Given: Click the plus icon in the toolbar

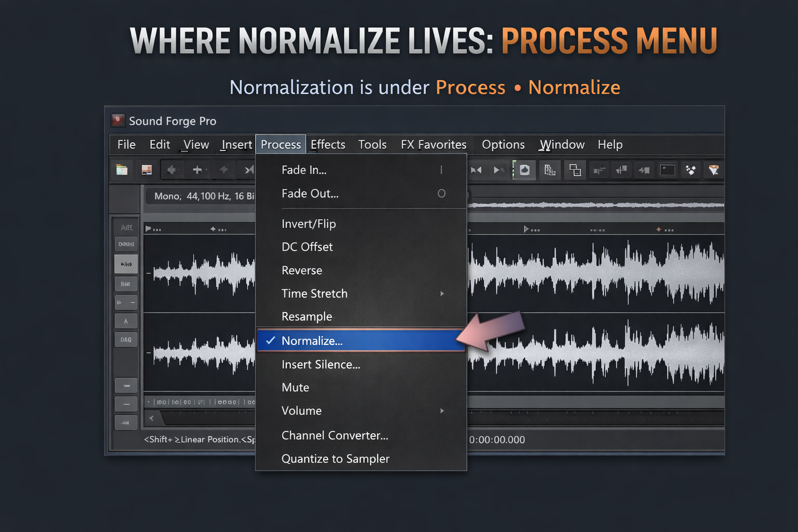Looking at the screenshot, I should 197,170.
